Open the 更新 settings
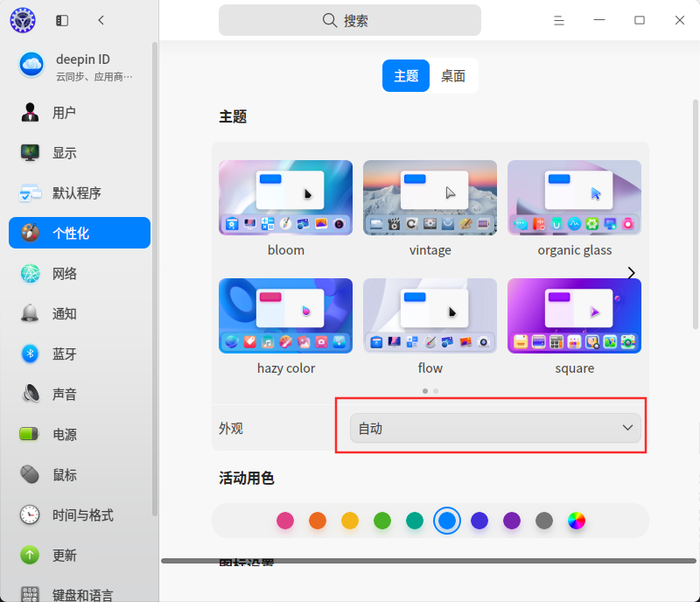700x602 pixels. [x=80, y=555]
